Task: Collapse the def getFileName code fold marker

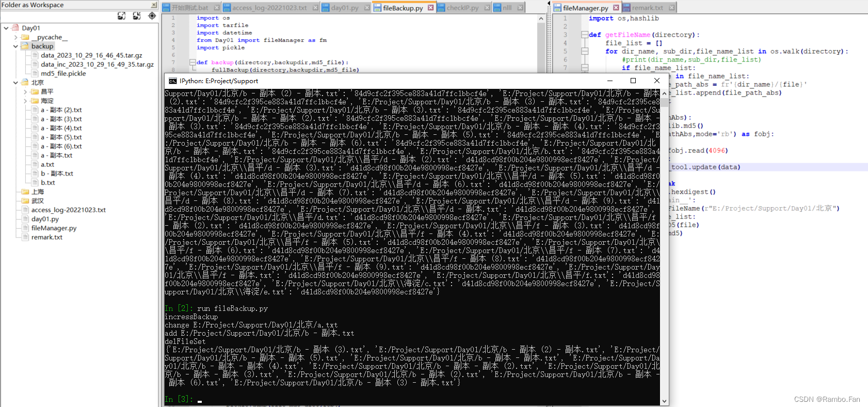Action: coord(585,35)
